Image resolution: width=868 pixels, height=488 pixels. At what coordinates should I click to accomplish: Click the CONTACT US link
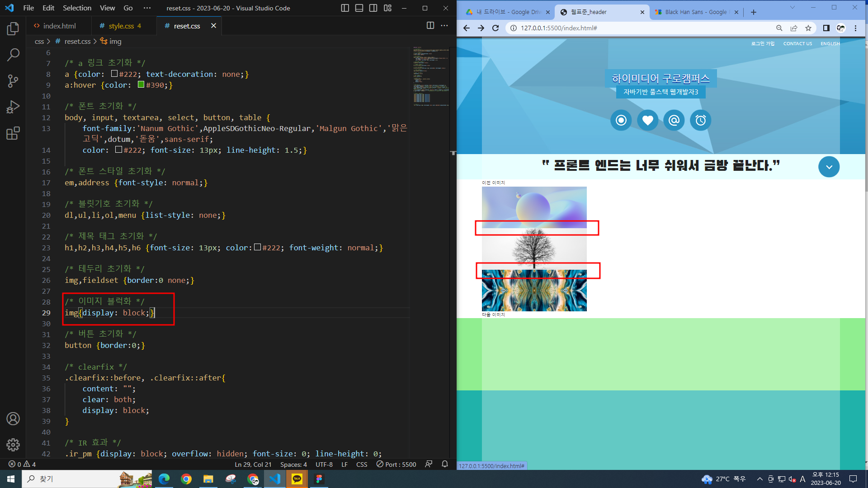click(797, 44)
